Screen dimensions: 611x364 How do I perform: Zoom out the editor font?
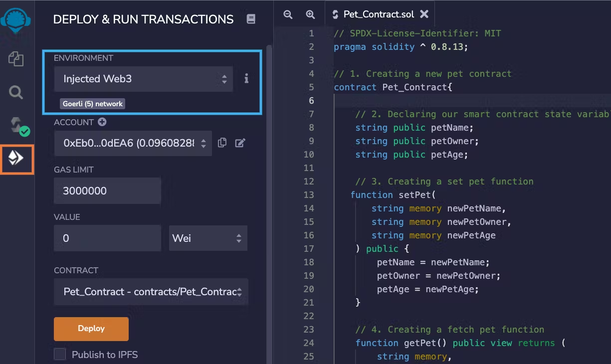[288, 14]
